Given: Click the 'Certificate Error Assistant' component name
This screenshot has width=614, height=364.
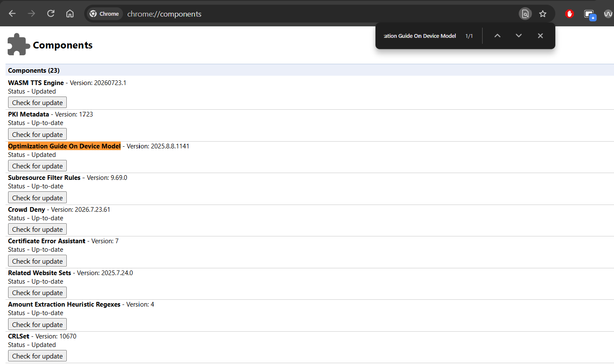Looking at the screenshot, I should [x=47, y=241].
